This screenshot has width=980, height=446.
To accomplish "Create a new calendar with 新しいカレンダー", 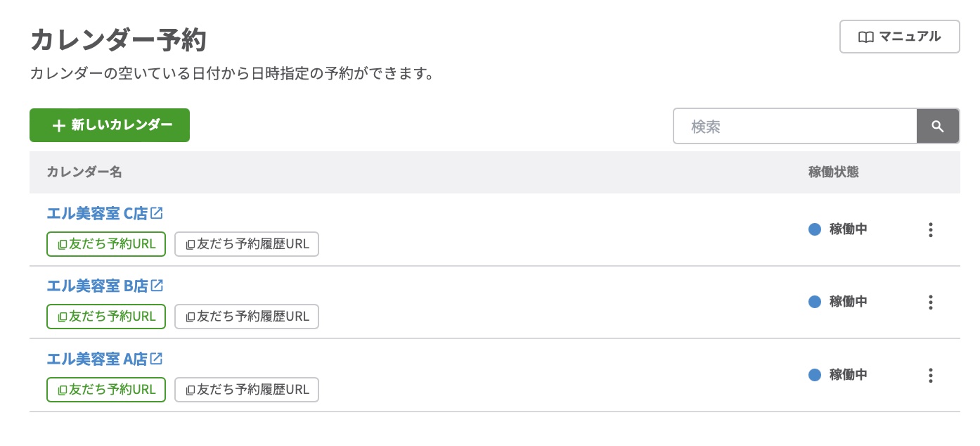I will click(x=110, y=125).
